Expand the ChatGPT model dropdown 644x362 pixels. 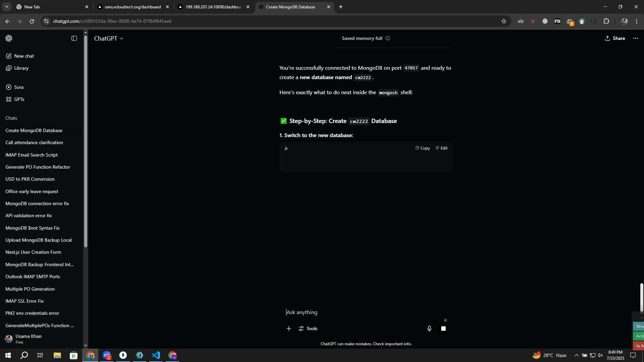tap(109, 39)
